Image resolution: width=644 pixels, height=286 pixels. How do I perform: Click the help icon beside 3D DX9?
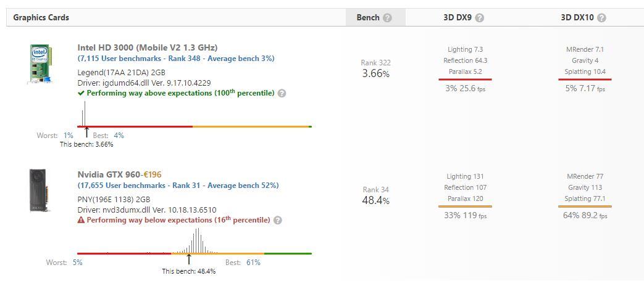pos(480,18)
